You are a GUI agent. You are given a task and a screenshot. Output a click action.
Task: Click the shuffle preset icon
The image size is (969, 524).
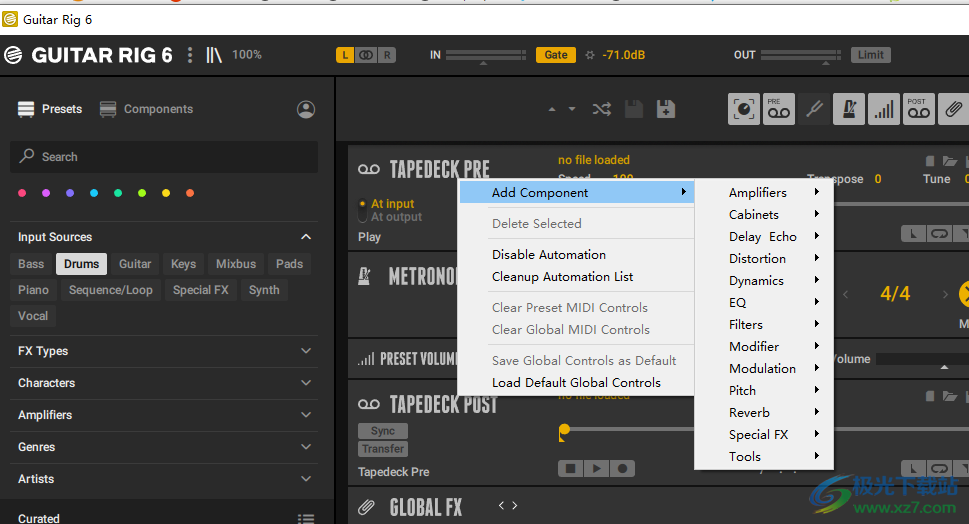coord(601,109)
